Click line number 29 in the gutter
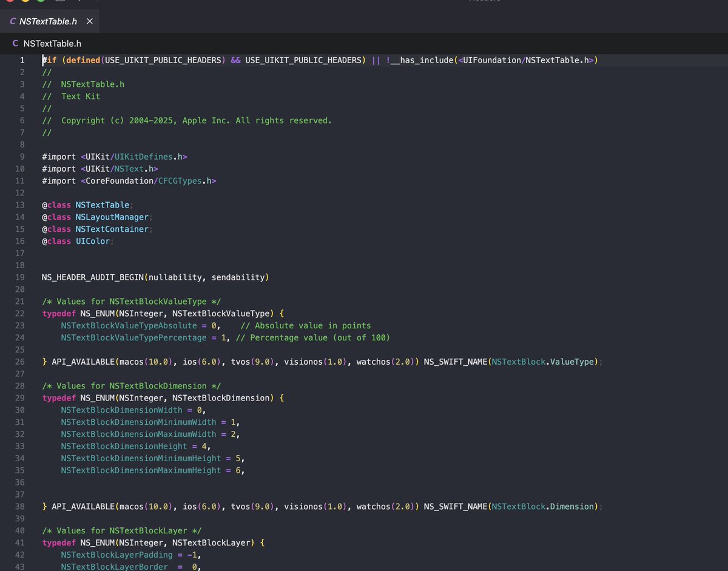 point(20,397)
